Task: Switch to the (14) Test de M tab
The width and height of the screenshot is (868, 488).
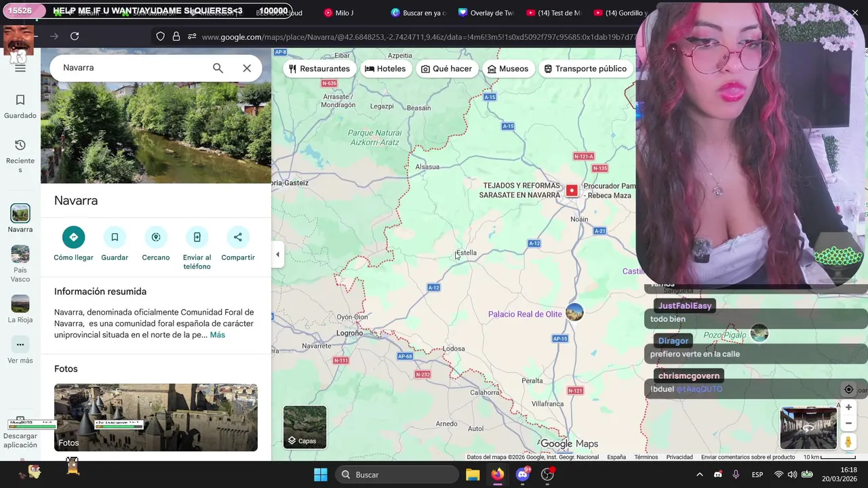Action: click(554, 13)
